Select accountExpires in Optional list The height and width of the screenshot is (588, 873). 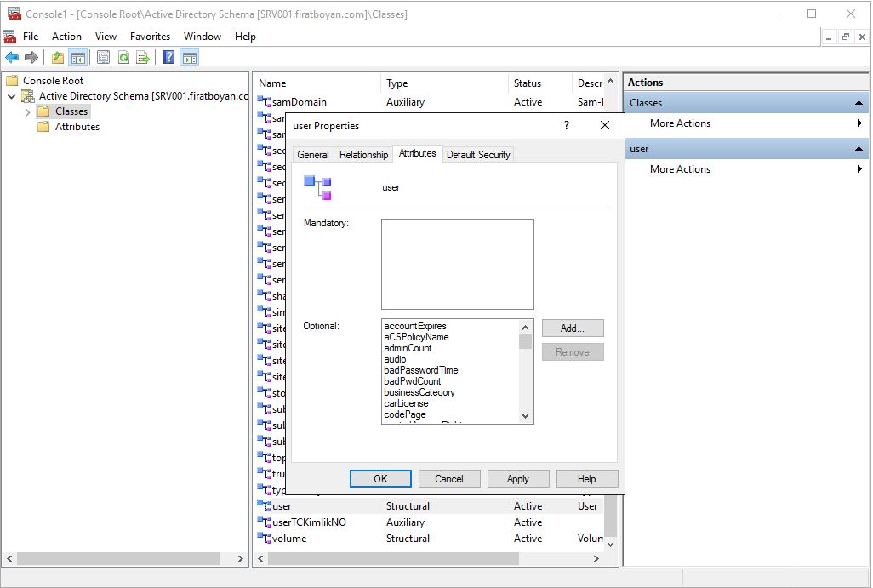pyautogui.click(x=415, y=326)
